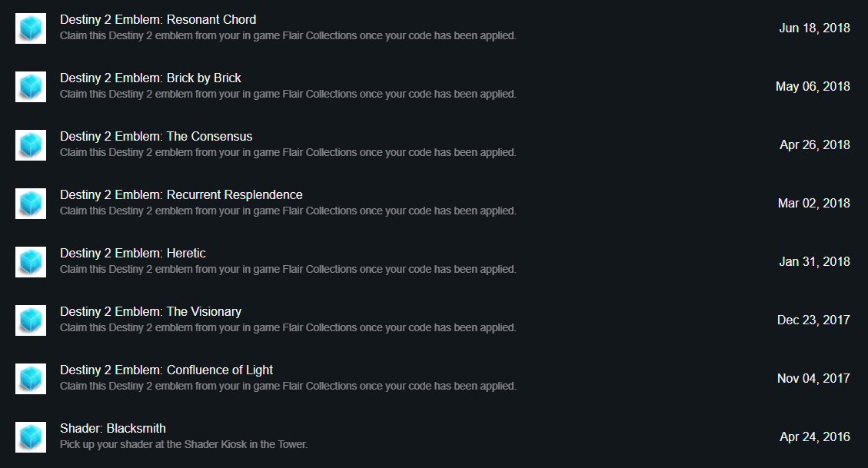
Task: Open the Destiny 2 Emblem: Brick by Brick title
Action: click(x=151, y=78)
